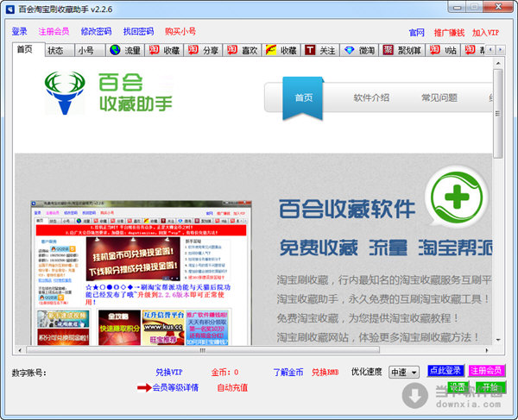Screen dimensions: 518x420
Task: Click the green 设置 button
Action: click(458, 387)
